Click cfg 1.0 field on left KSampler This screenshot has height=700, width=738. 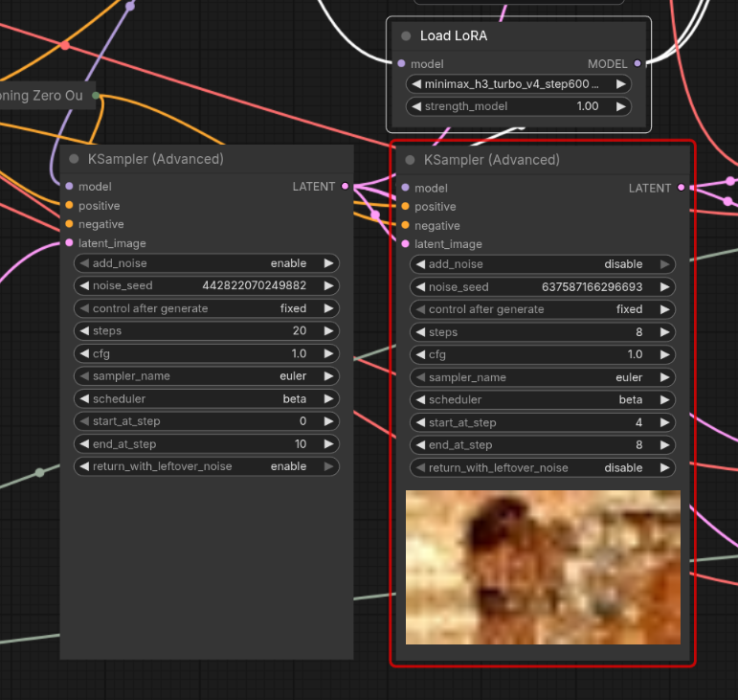point(207,353)
